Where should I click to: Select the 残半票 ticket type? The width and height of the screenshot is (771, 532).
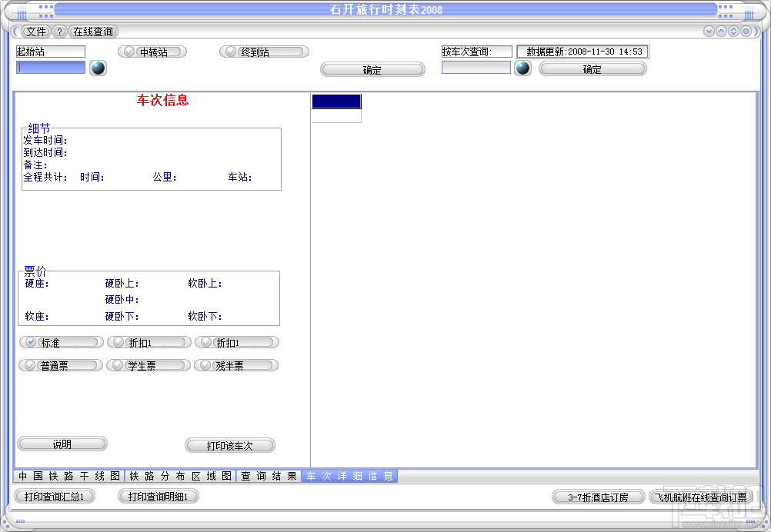tap(236, 365)
